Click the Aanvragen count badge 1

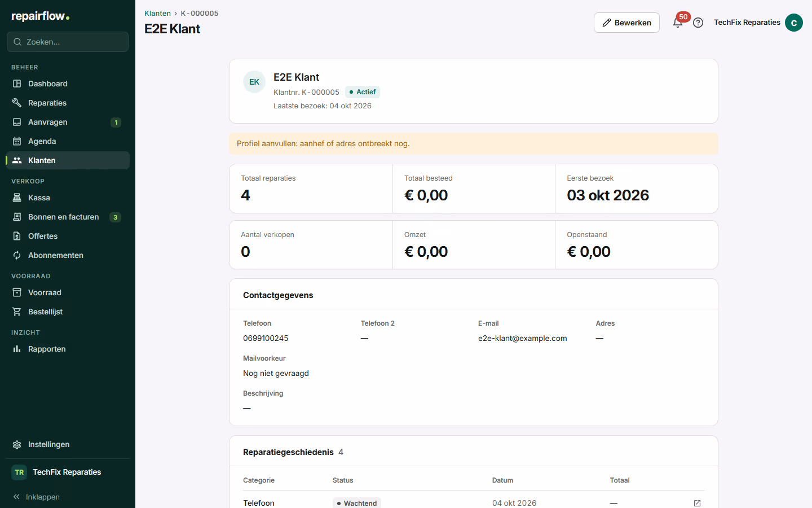[116, 122]
